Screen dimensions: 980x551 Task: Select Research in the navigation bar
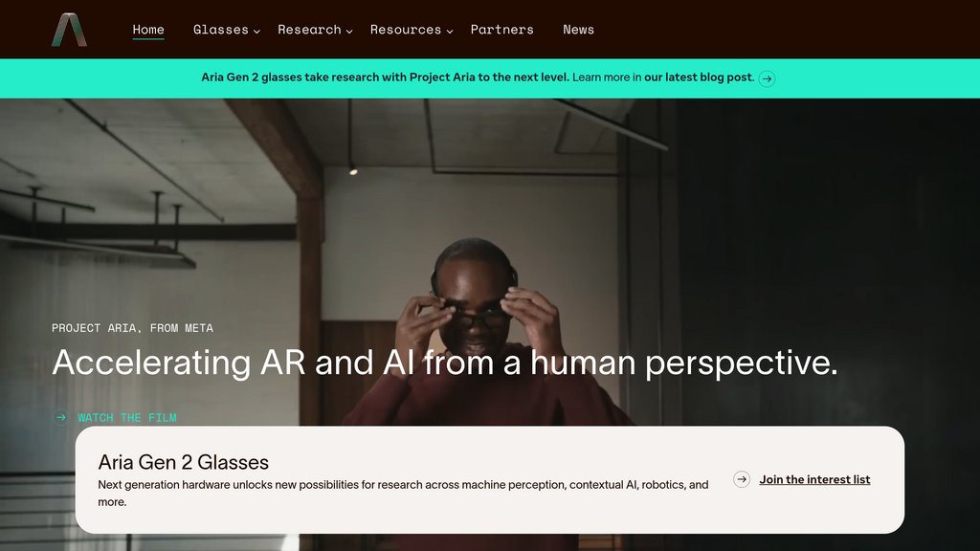click(309, 30)
